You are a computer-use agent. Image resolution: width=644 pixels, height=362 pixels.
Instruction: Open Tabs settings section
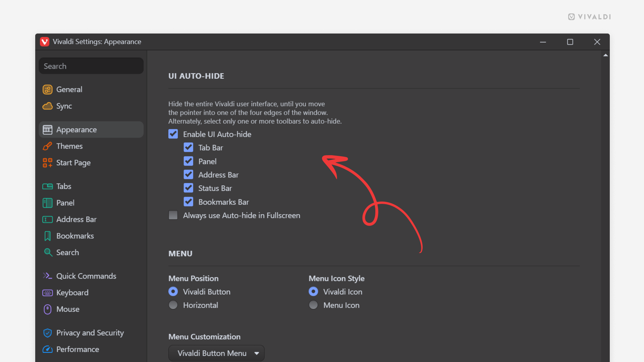point(91,186)
